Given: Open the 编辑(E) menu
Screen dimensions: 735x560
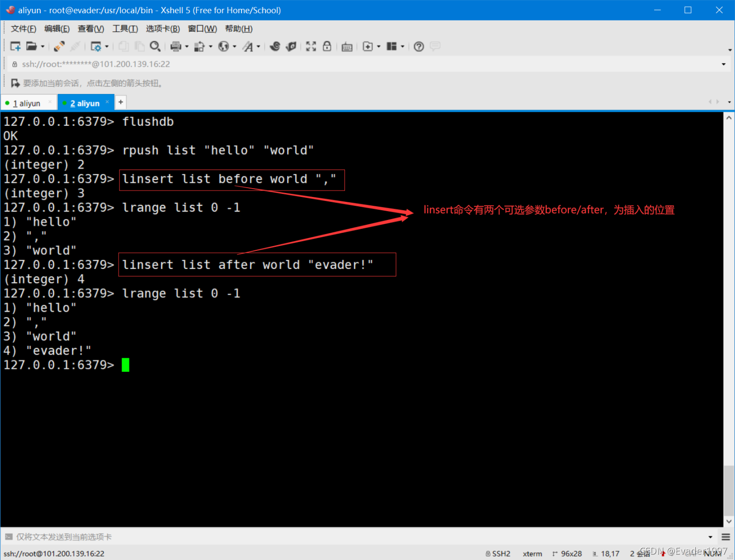Looking at the screenshot, I should [57, 28].
